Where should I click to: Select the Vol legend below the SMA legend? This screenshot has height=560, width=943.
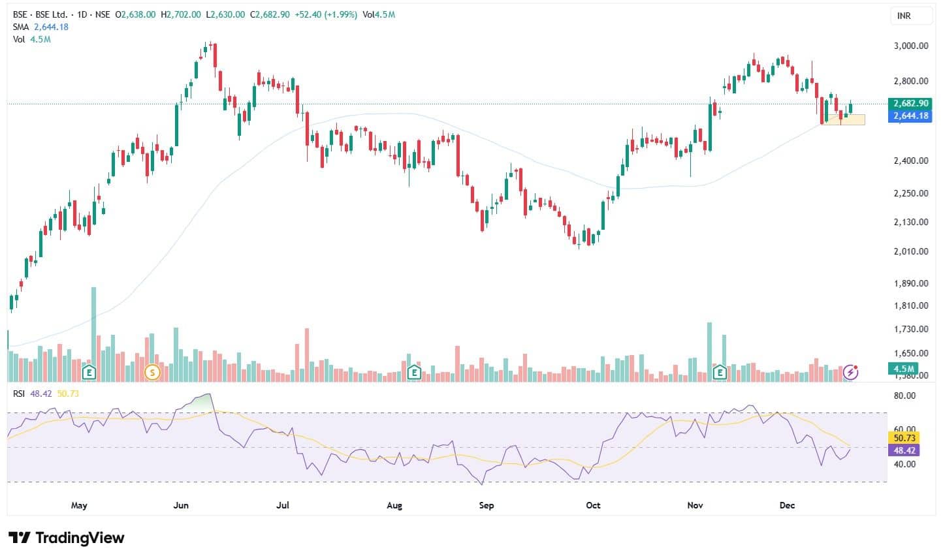click(20, 39)
